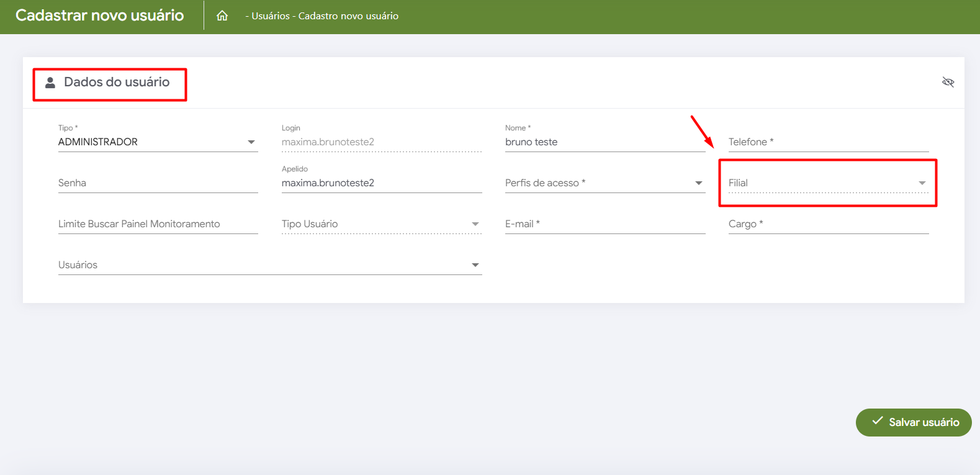
Task: Click the Senha password field
Action: tap(158, 183)
